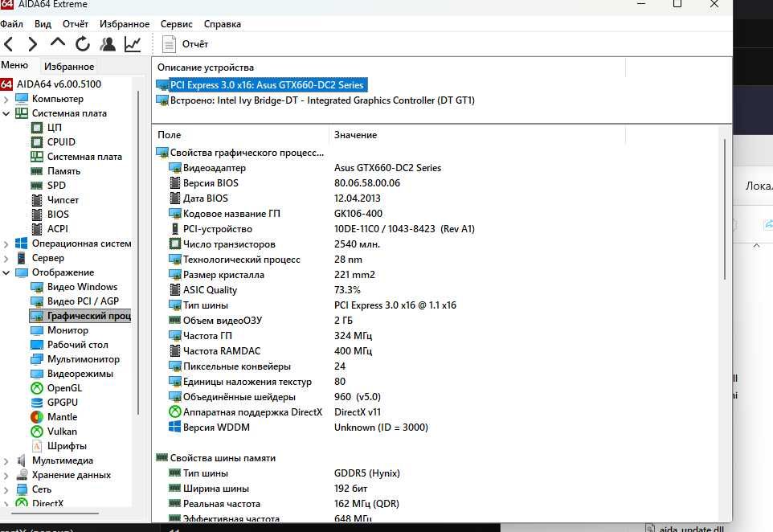This screenshot has height=532, width=773.
Task: Open the Мультимонитор tree icon
Action: coord(37,359)
